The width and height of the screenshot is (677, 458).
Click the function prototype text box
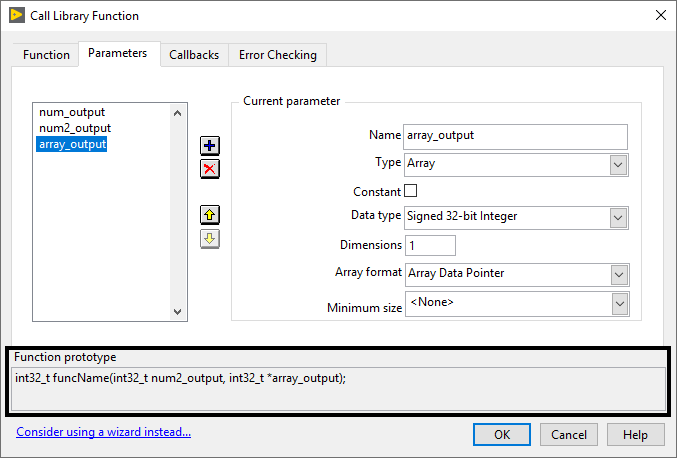[x=338, y=389]
